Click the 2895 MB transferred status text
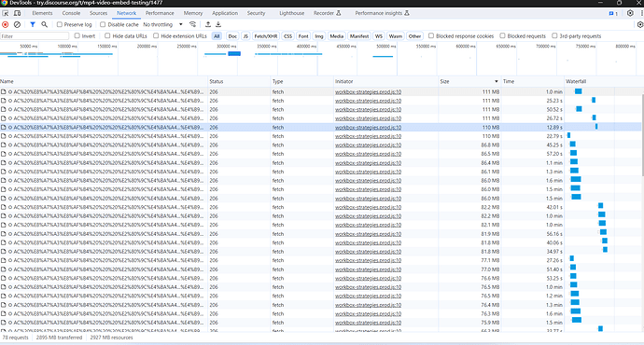The image size is (644, 345). 59,338
